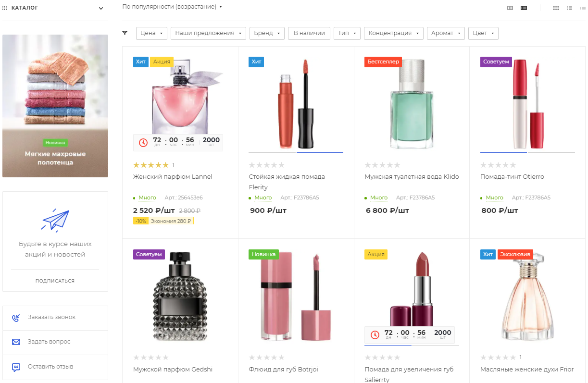588x383 pixels.
Task: Click the image slider bar under Salierrty
Action: click(x=412, y=345)
